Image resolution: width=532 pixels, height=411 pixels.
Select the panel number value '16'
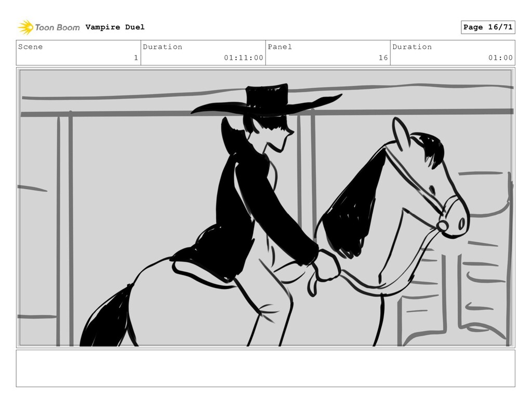pyautogui.click(x=383, y=58)
